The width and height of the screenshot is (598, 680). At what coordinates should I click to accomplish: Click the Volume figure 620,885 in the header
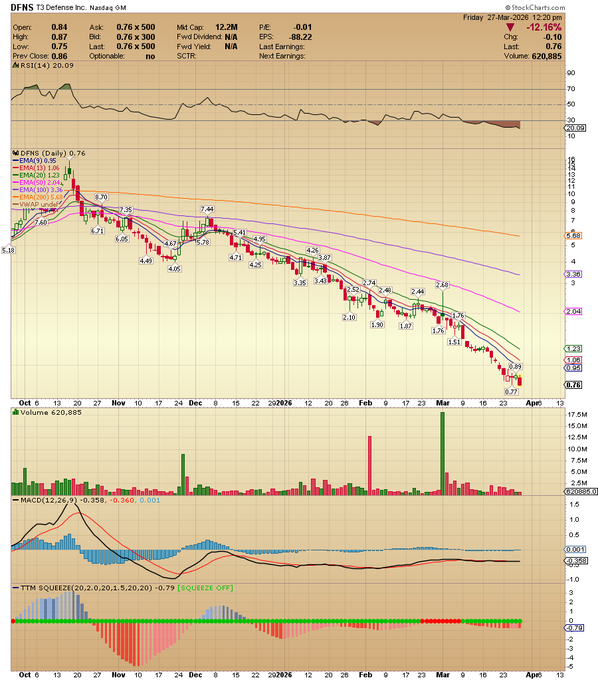point(546,56)
